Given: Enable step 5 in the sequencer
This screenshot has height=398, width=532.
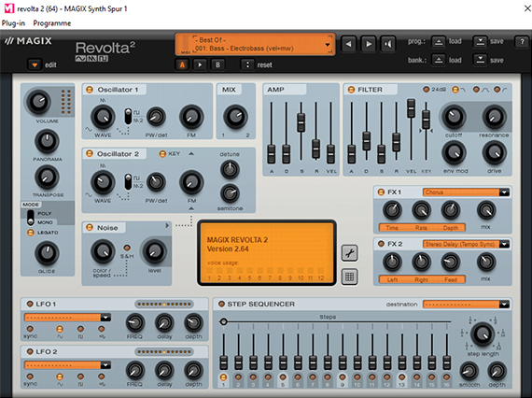Looking at the screenshot, I should tap(283, 377).
